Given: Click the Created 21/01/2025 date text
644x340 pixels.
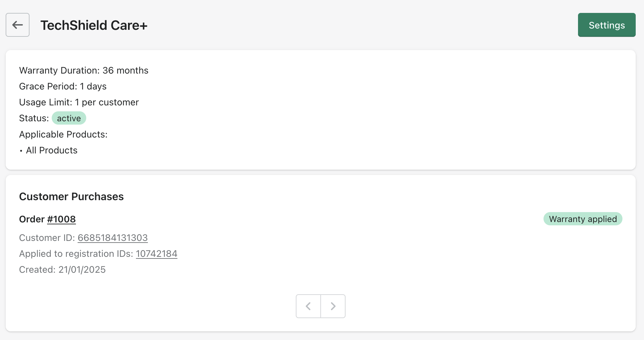Looking at the screenshot, I should (x=62, y=269).
